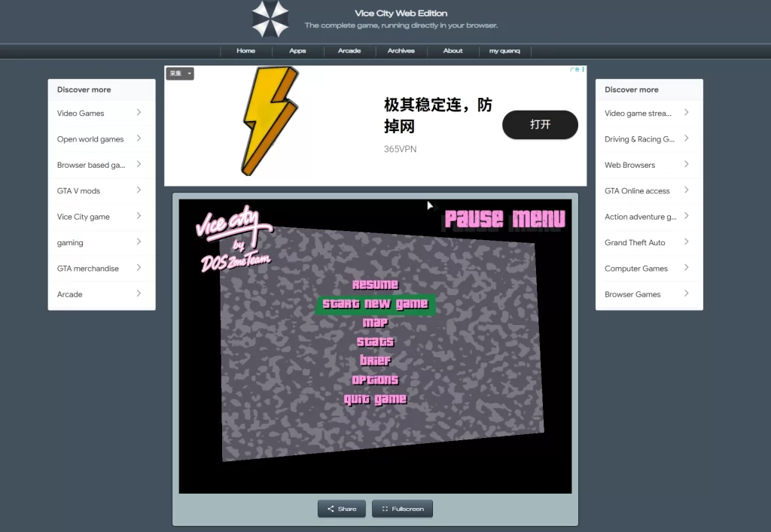Image resolution: width=771 pixels, height=532 pixels.
Task: Open Map from the pause menu
Action: click(x=375, y=323)
